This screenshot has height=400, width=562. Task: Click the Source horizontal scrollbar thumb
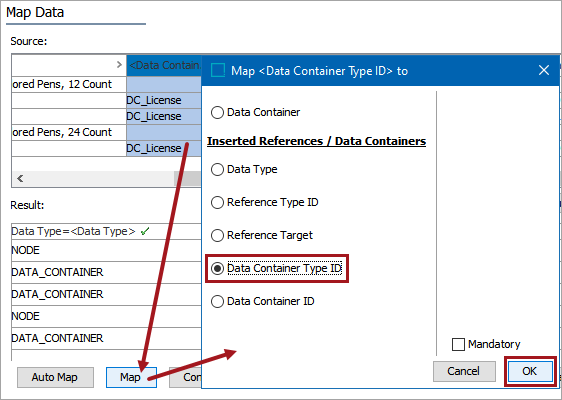click(x=187, y=178)
